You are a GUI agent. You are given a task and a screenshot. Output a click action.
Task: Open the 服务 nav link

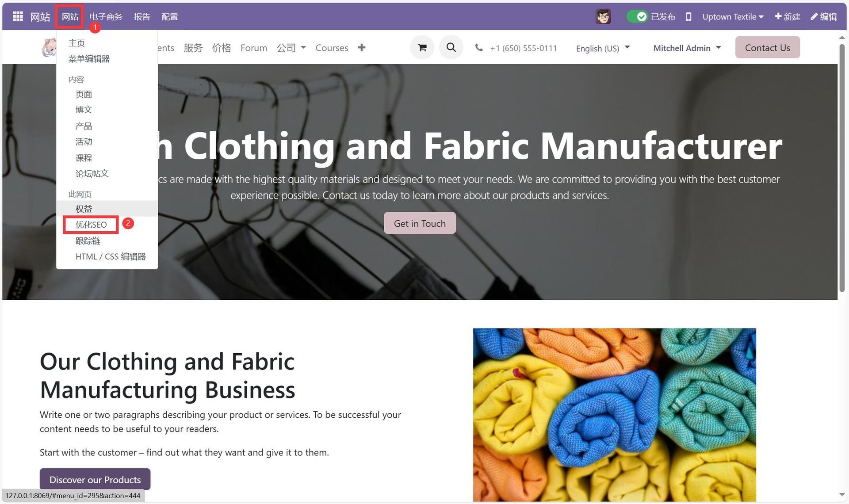(193, 48)
